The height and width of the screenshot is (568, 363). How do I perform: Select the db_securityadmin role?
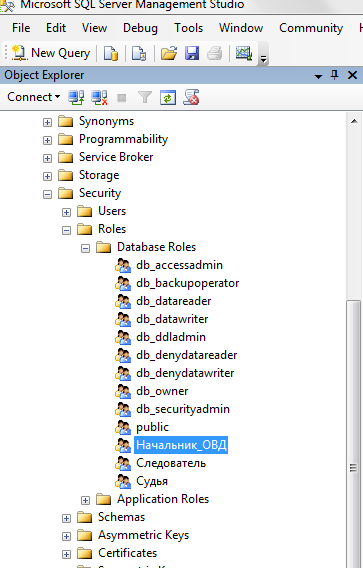coord(183,409)
